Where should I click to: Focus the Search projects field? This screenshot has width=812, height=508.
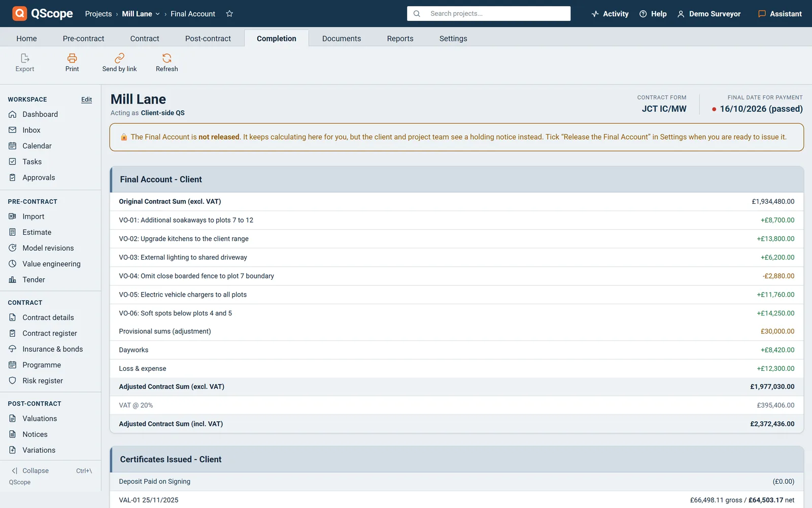click(x=489, y=14)
